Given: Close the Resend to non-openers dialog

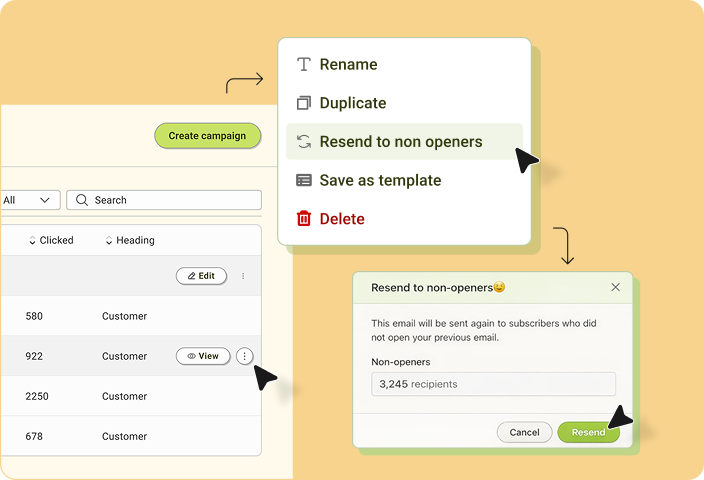Looking at the screenshot, I should [615, 287].
